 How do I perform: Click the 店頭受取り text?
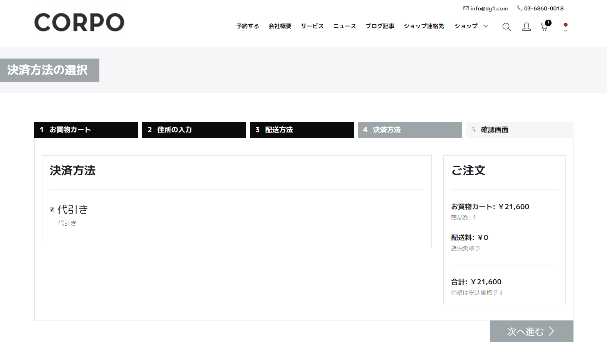466,248
